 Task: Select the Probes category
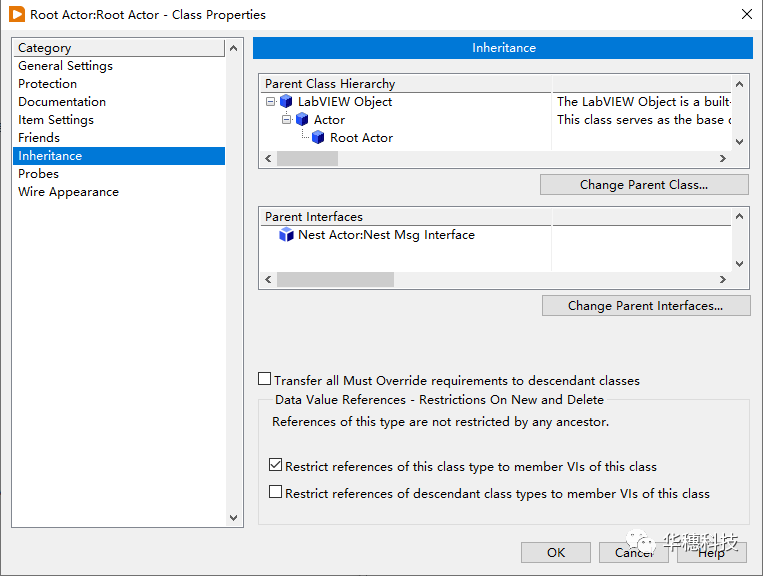click(38, 174)
